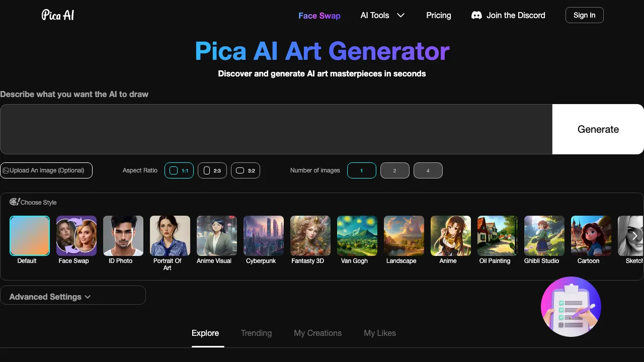Select the Ghibli Studio style
Screen dimensions: 644x362
[544, 235]
